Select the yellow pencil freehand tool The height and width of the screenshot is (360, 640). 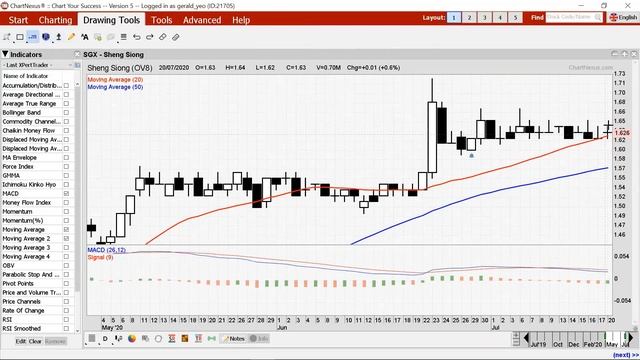click(x=71, y=37)
